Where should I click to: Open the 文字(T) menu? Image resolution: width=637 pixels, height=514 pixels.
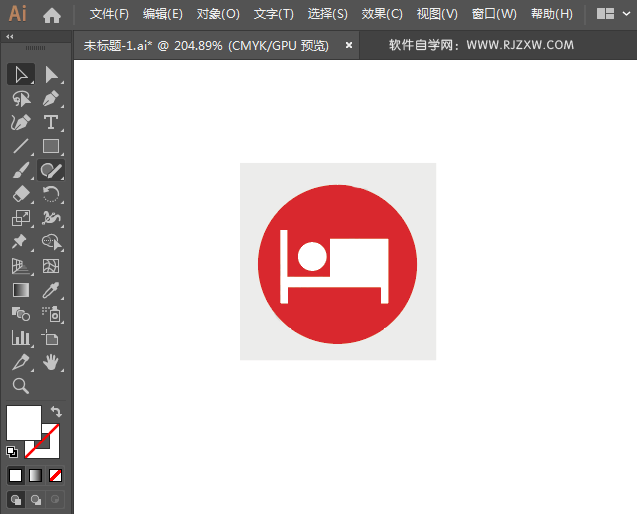(273, 14)
